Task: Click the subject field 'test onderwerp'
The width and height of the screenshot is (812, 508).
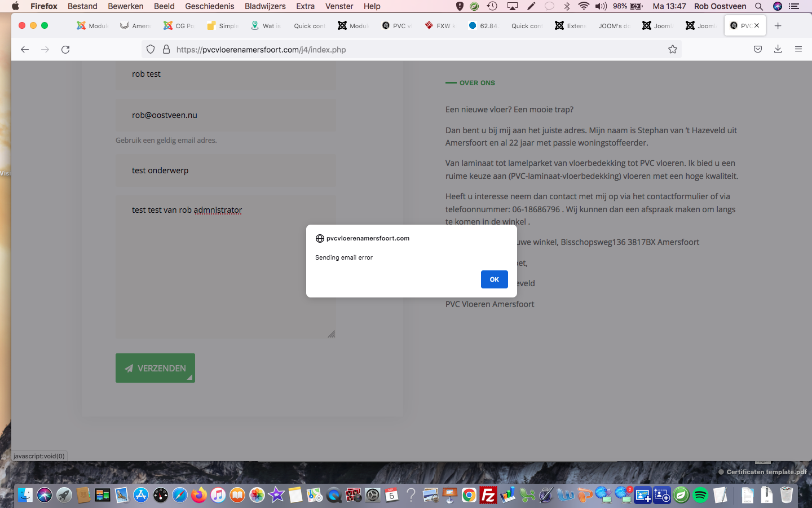Action: point(226,170)
